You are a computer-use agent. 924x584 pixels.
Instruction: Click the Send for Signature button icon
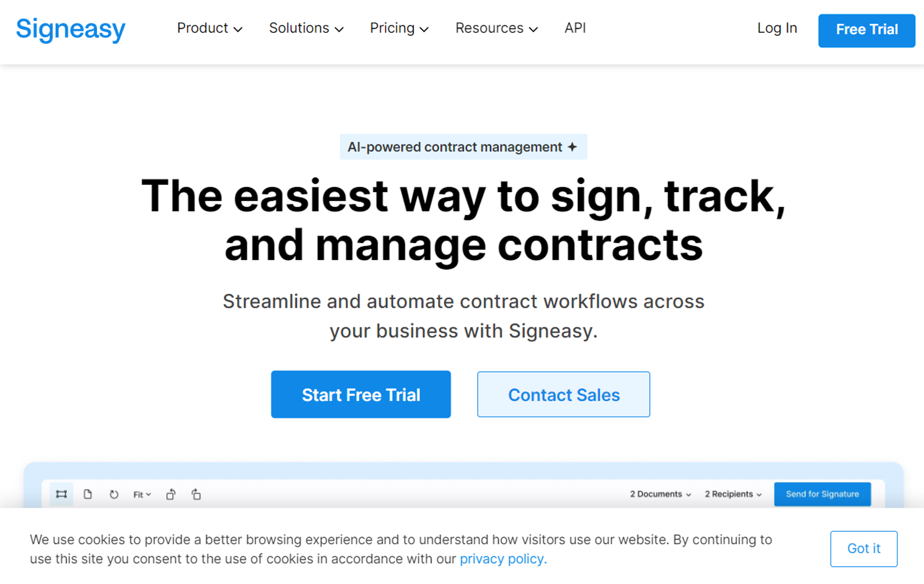pos(822,493)
